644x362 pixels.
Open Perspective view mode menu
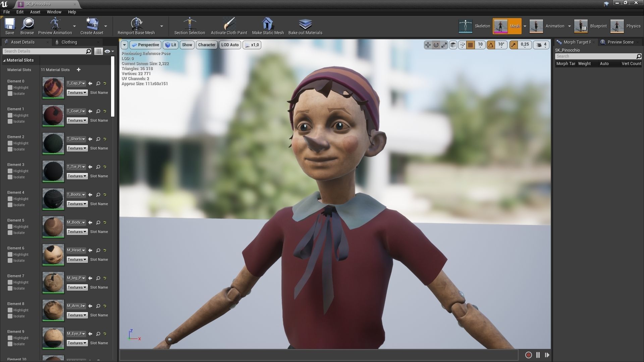pyautogui.click(x=146, y=45)
